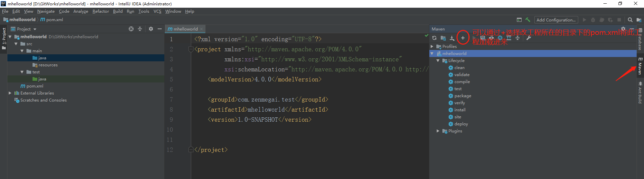
Task: Open Maven panel gear options
Action: (623, 29)
